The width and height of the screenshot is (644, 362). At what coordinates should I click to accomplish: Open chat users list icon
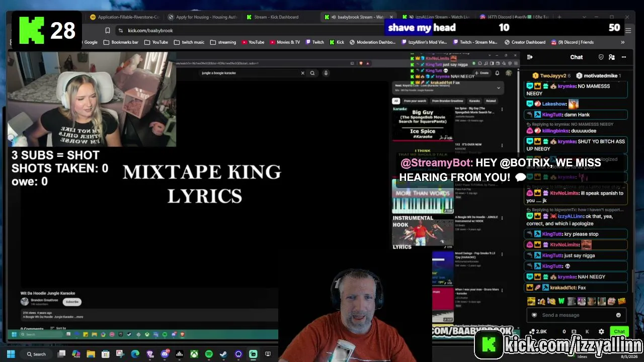(612, 57)
